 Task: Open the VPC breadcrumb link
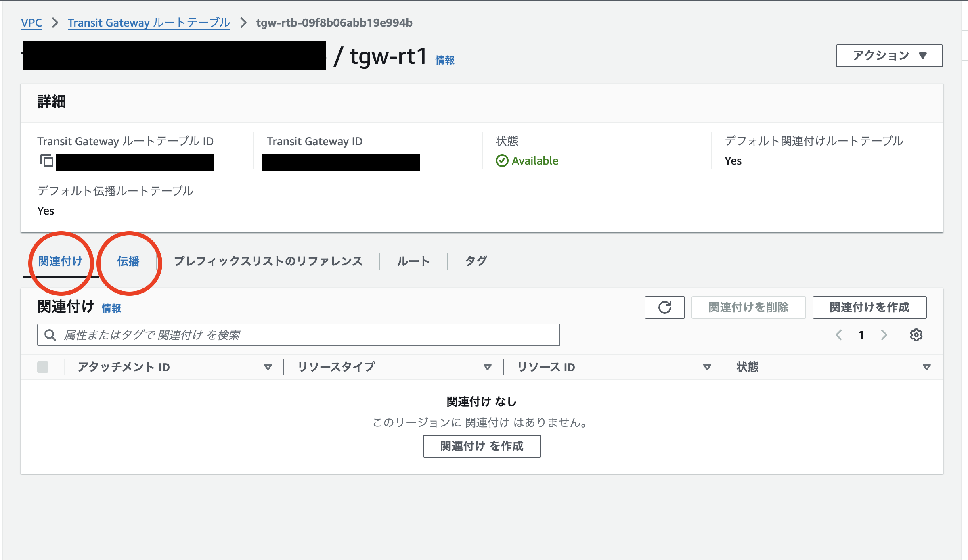(31, 23)
